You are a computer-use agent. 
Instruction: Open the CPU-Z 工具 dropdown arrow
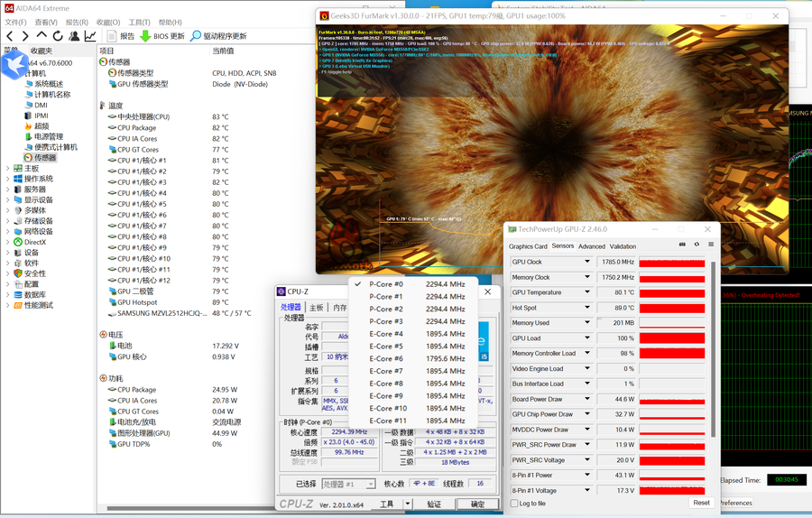pyautogui.click(x=407, y=504)
